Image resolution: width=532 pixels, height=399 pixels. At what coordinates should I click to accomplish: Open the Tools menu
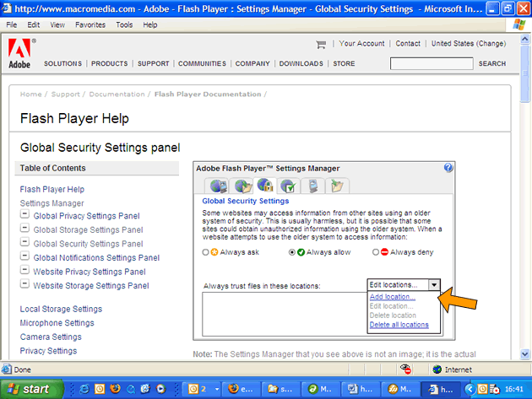click(x=124, y=24)
